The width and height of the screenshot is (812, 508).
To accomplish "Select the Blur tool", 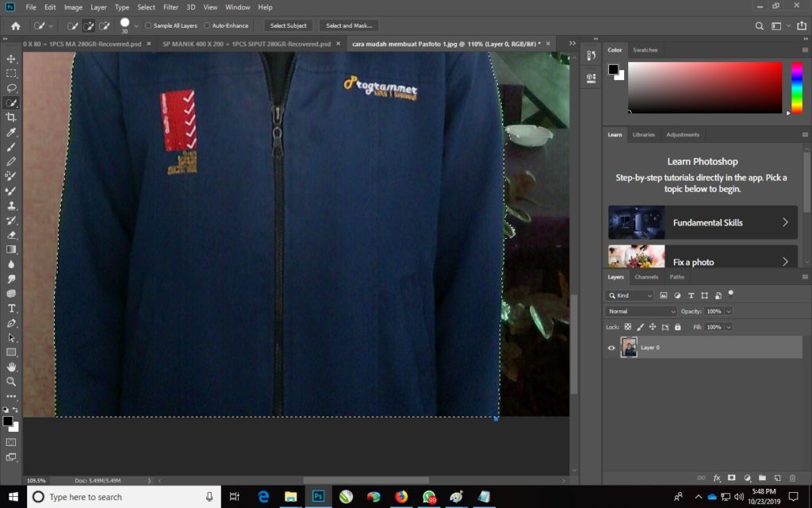I will (11, 264).
